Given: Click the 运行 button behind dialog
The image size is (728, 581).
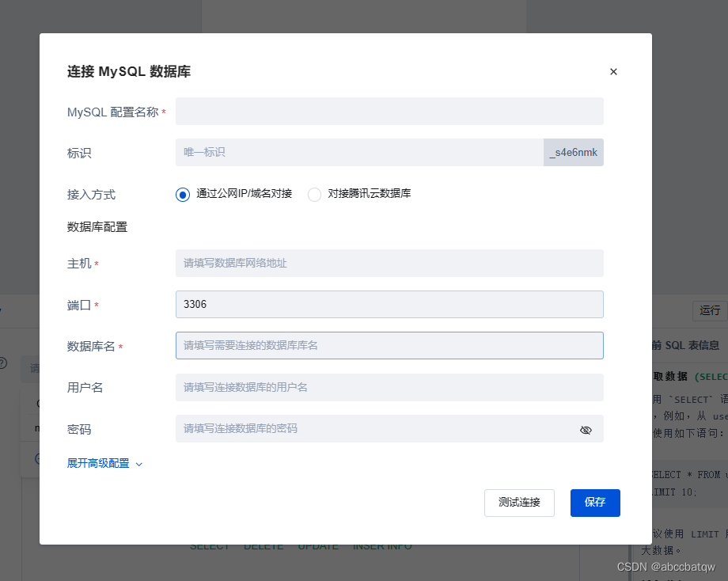Looking at the screenshot, I should click(710, 310).
